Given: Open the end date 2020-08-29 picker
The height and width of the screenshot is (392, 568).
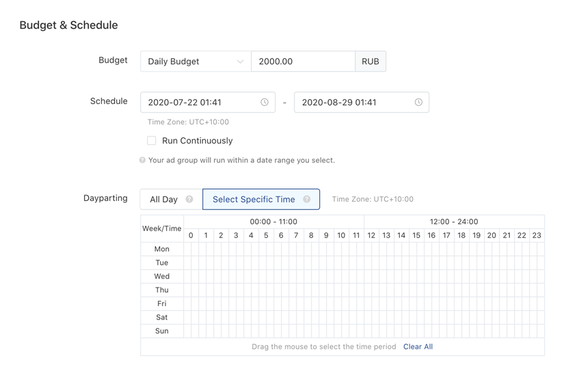Looking at the screenshot, I should pyautogui.click(x=352, y=102).
